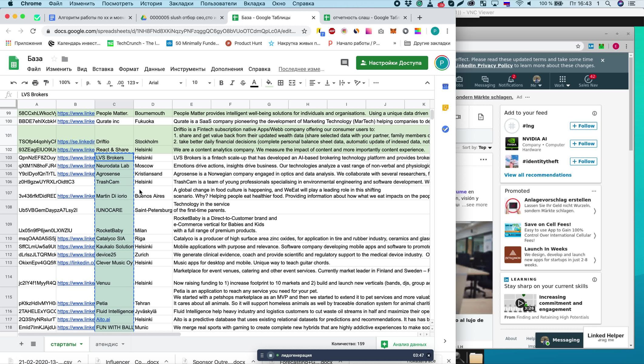Add a new sheet with plus button

coord(21,344)
